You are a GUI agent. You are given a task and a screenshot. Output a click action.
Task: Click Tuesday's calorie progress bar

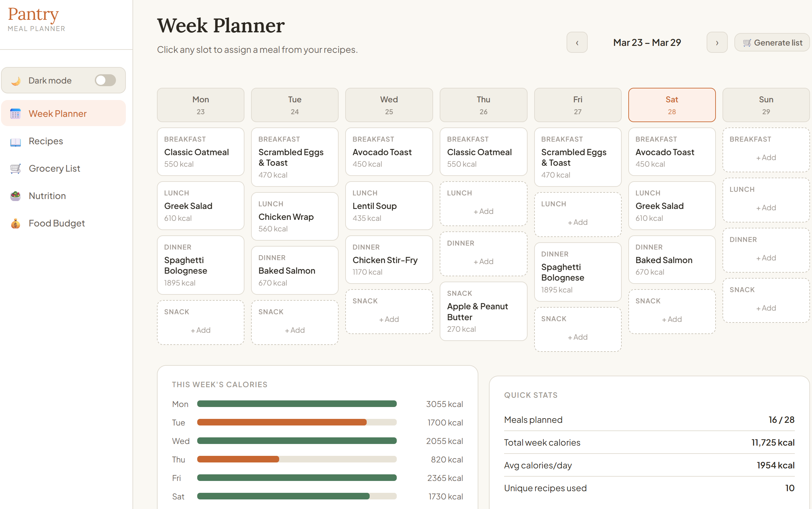(x=297, y=422)
